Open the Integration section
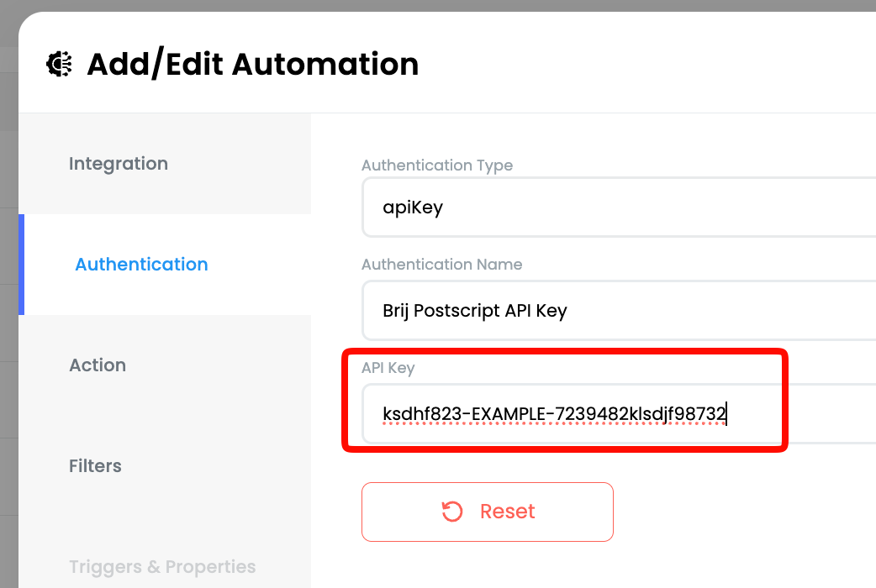The width and height of the screenshot is (876, 588). tap(118, 164)
